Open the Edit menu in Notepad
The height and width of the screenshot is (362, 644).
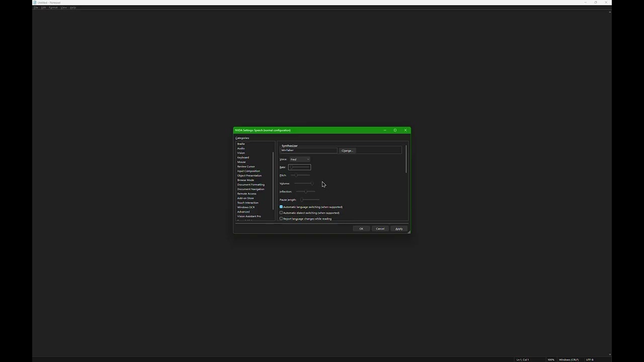(43, 8)
